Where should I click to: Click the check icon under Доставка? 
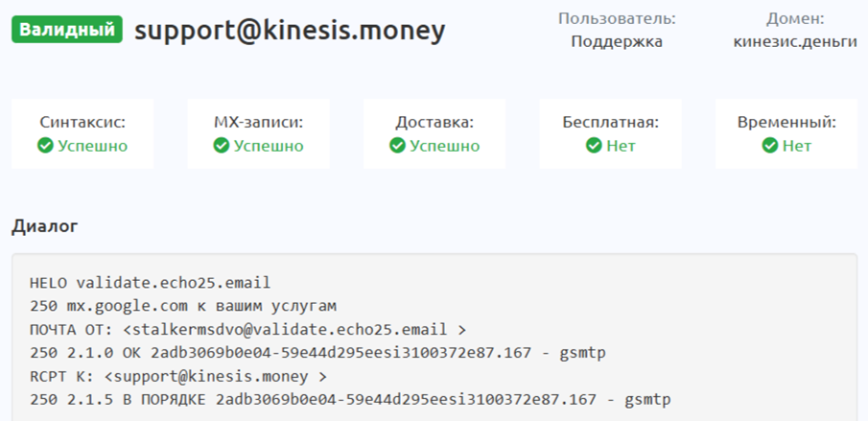[x=397, y=146]
